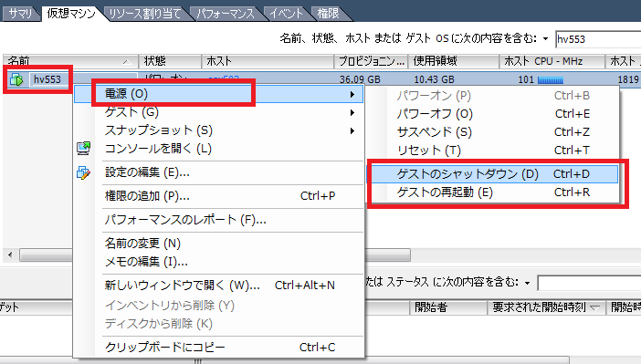Choose メモの編集 (I)... menu item

(219, 262)
